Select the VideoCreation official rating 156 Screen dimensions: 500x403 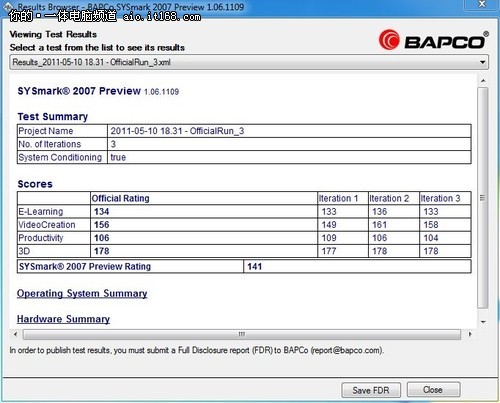pyautogui.click(x=102, y=225)
